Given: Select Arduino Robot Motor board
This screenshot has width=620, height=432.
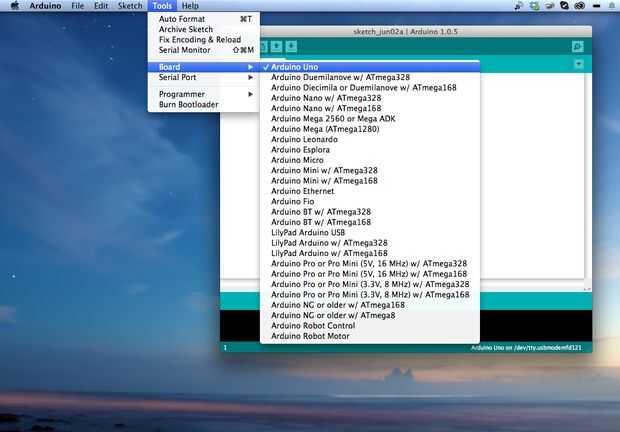Looking at the screenshot, I should [x=370, y=336].
